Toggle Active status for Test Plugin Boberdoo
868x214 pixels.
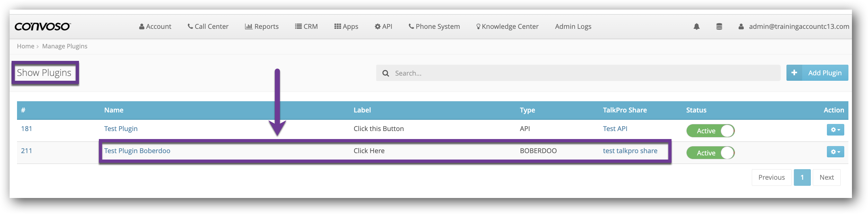(710, 153)
